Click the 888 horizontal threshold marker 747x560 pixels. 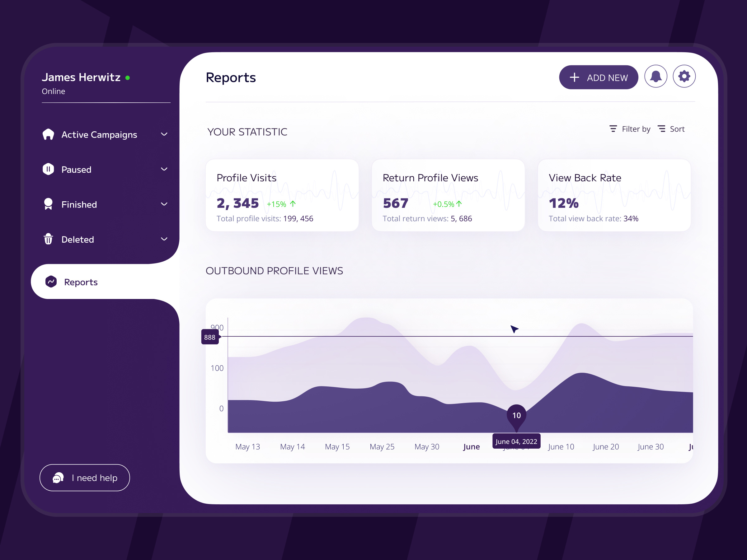point(210,337)
